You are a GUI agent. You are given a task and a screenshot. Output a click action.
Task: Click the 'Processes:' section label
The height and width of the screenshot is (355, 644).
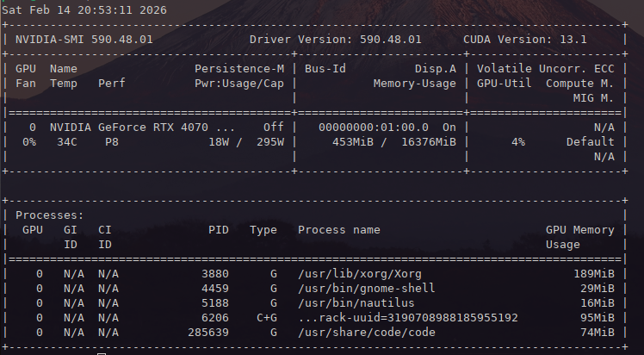coord(50,215)
